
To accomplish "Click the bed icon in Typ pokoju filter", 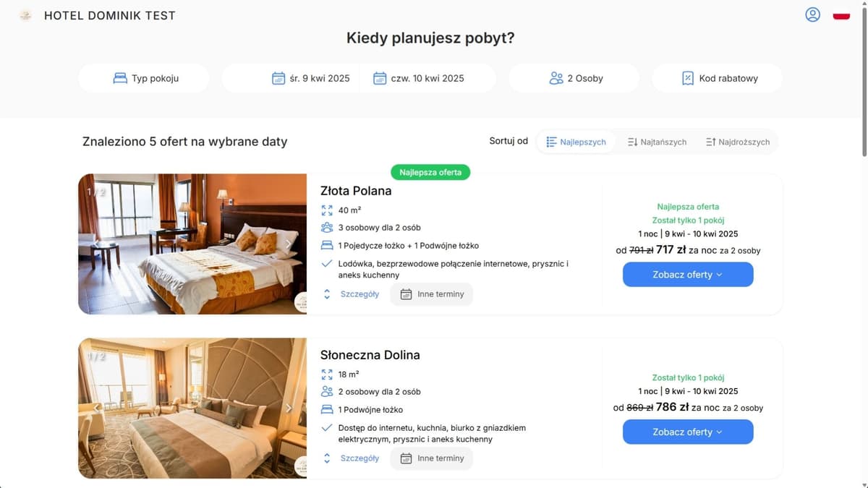I will click(x=120, y=77).
